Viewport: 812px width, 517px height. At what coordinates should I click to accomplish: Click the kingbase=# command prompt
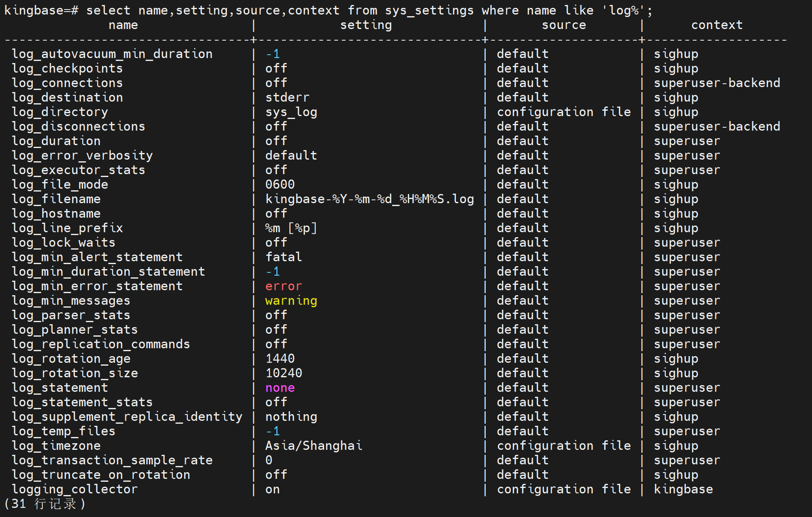pyautogui.click(x=41, y=10)
